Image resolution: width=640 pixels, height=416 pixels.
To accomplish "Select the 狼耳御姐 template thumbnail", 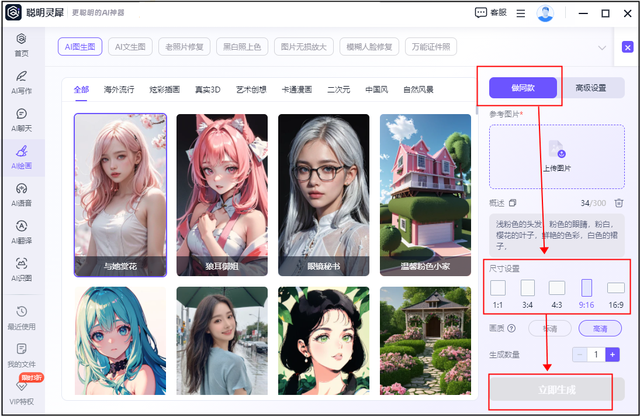I will 222,195.
